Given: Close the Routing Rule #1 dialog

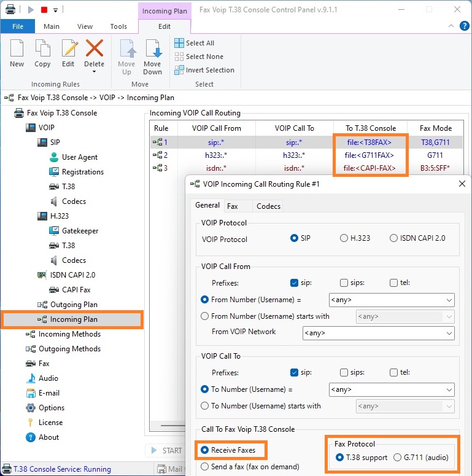Looking at the screenshot, I should pos(462,184).
